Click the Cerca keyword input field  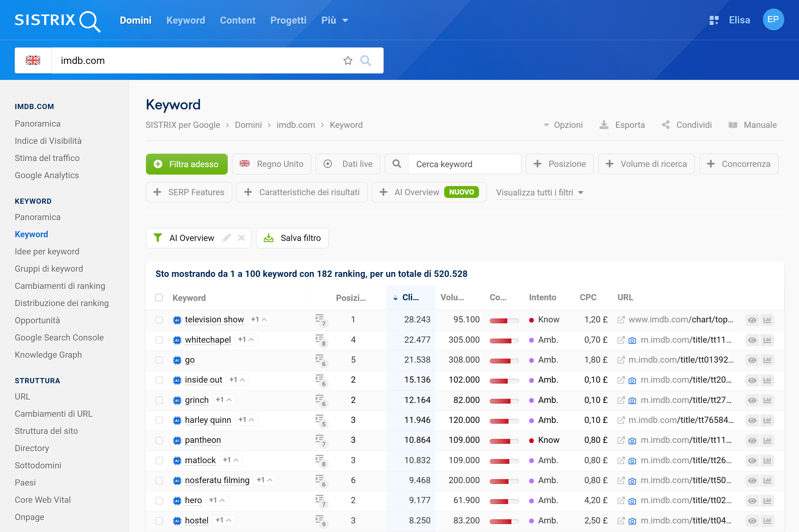point(464,164)
